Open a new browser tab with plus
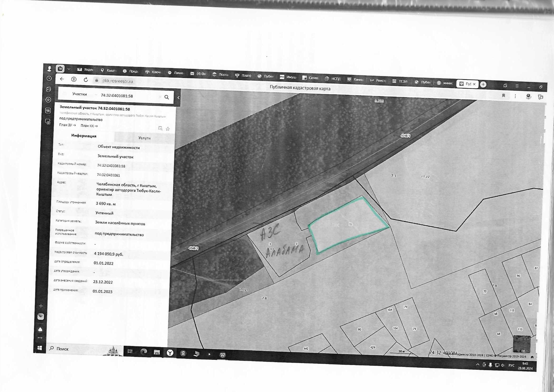The height and width of the screenshot is (392, 554). (483, 84)
